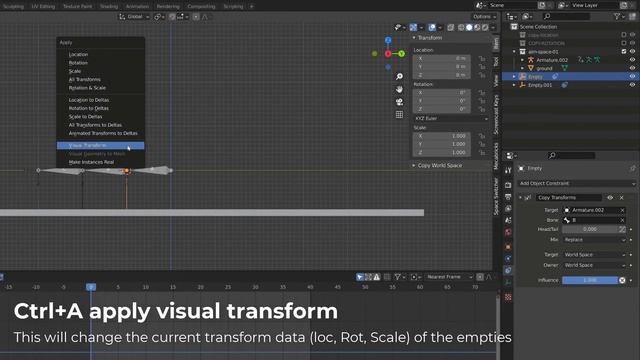Lock the Location X field
Viewport: 640px width, 360px height.
(482, 58)
